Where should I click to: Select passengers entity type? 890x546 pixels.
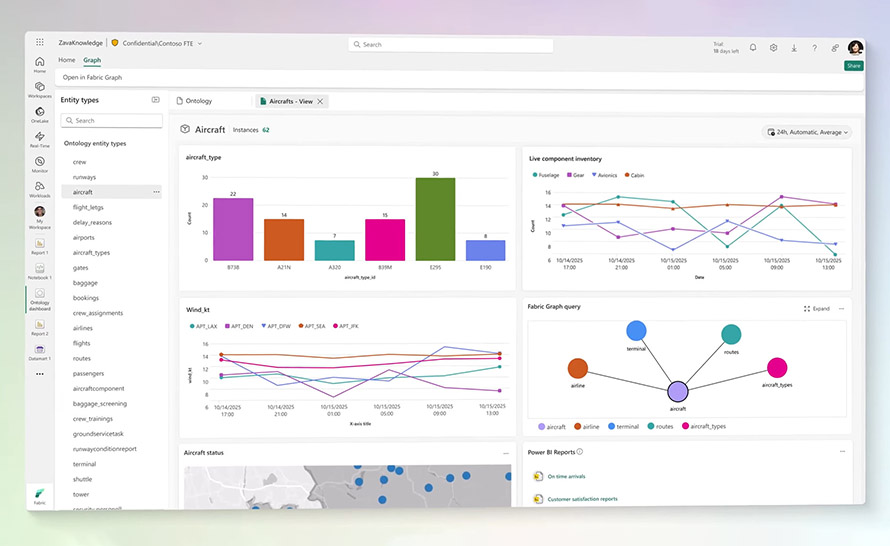point(88,373)
